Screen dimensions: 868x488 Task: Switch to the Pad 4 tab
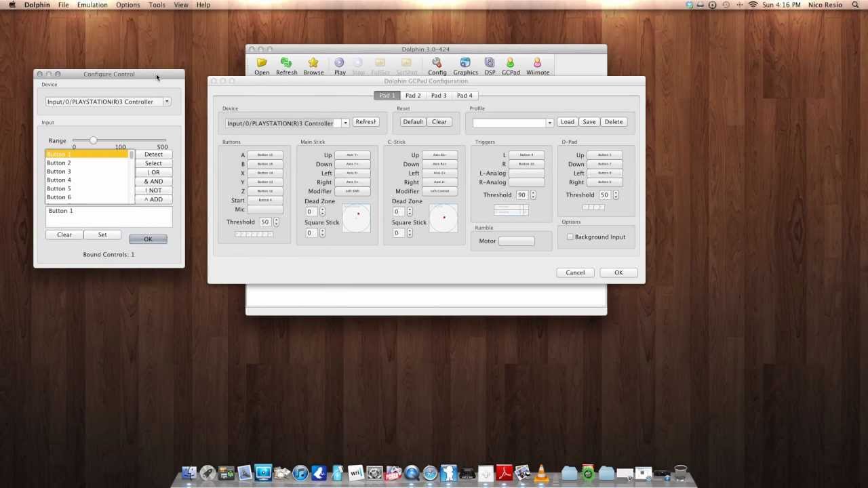click(x=465, y=96)
